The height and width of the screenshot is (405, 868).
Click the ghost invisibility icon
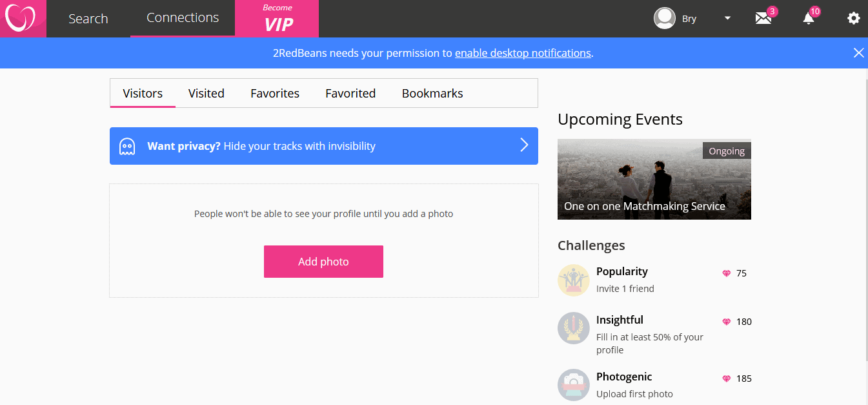click(x=127, y=147)
